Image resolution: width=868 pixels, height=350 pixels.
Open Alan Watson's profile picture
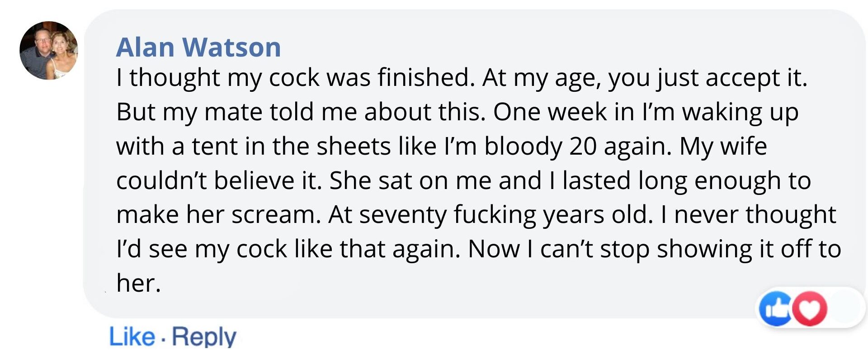pyautogui.click(x=49, y=50)
